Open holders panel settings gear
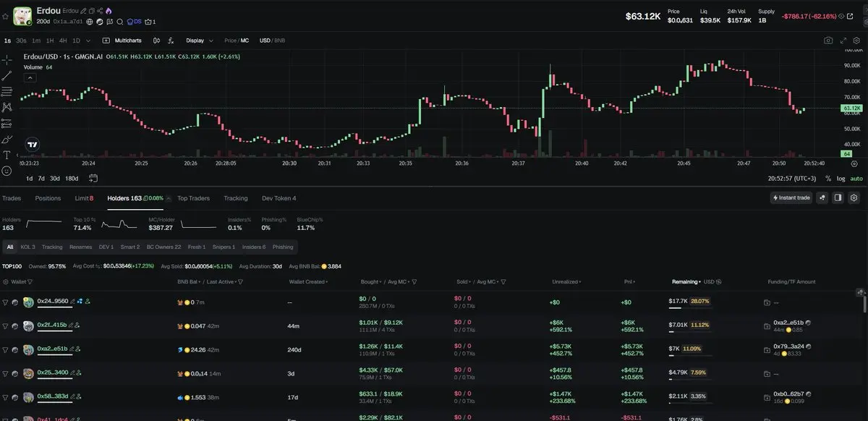 pyautogui.click(x=854, y=197)
